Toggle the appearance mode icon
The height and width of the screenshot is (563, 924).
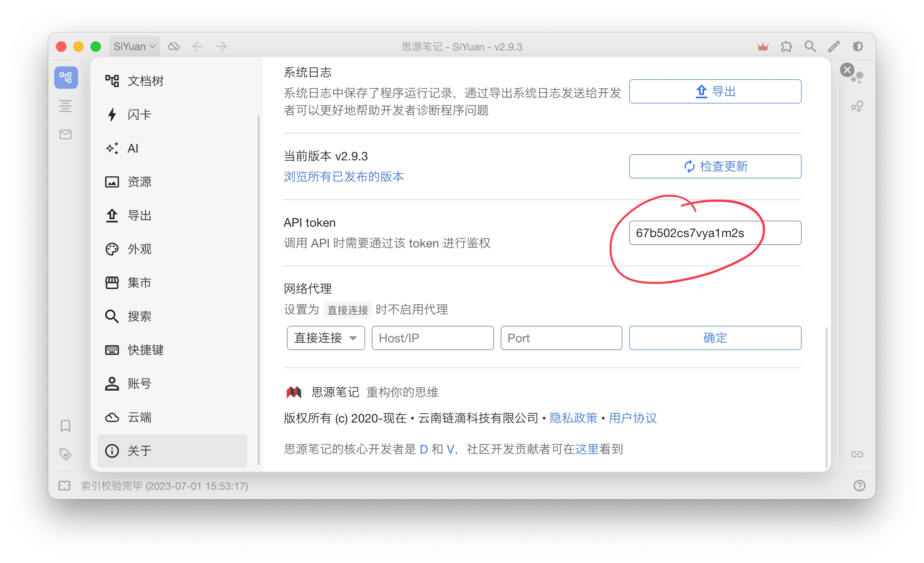pyautogui.click(x=858, y=47)
